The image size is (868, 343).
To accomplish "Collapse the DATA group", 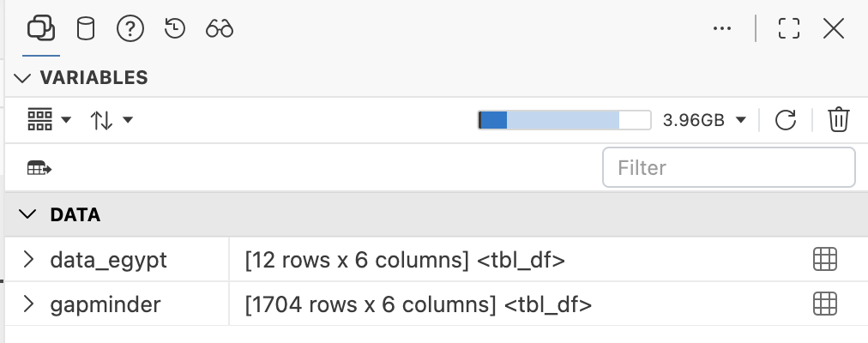I will pyautogui.click(x=27, y=214).
